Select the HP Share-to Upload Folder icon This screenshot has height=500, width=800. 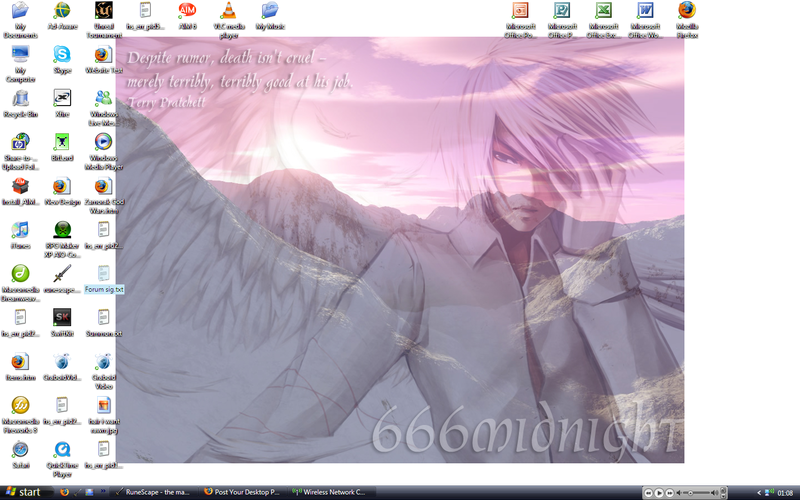pos(20,152)
